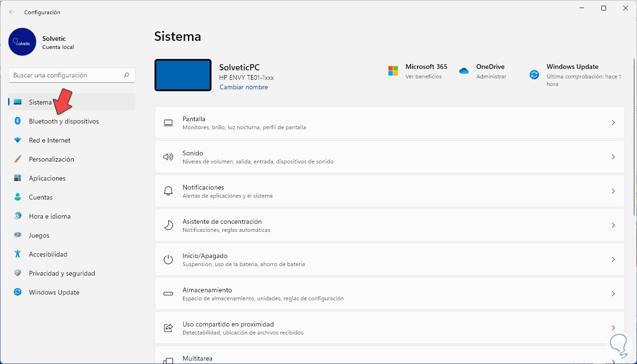Select Hora e idioma in sidebar
Image resolution: width=637 pixels, height=364 pixels.
pos(49,216)
